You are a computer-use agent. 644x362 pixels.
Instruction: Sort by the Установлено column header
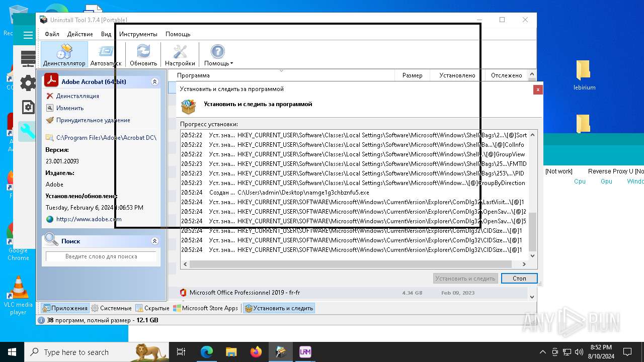coord(457,75)
